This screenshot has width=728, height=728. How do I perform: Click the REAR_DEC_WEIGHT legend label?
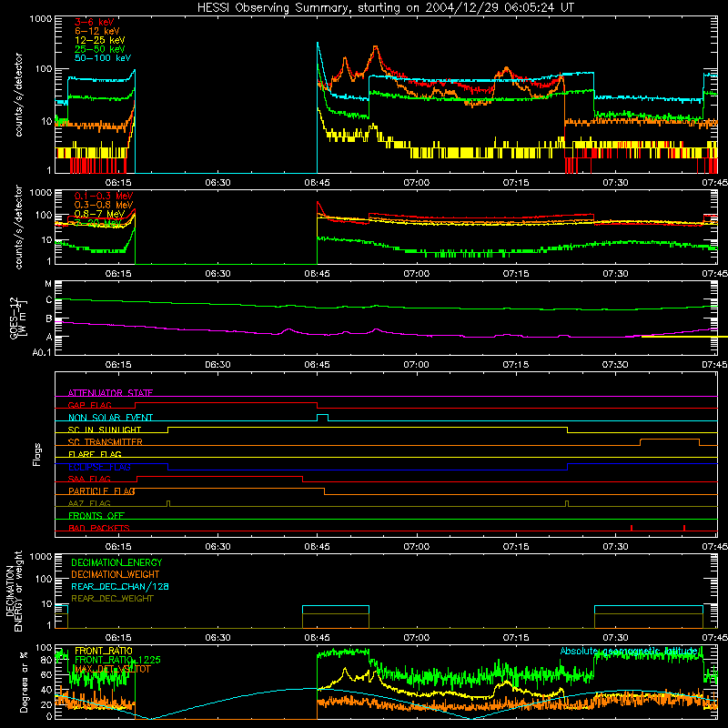pos(112,599)
